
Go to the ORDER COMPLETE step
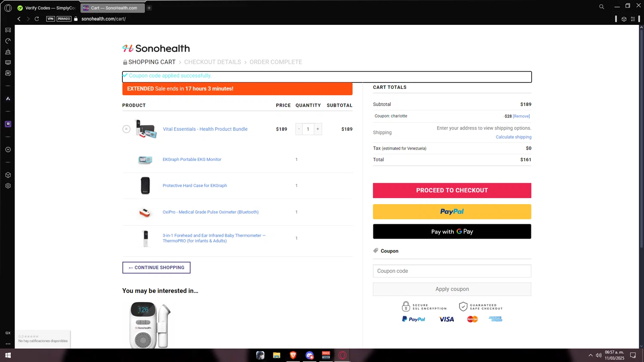pyautogui.click(x=276, y=62)
